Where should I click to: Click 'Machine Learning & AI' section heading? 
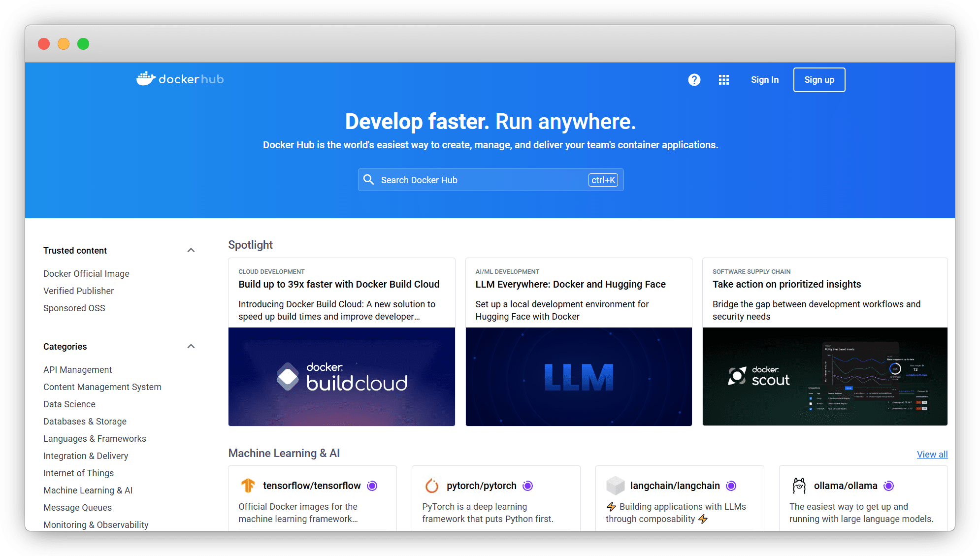(x=284, y=453)
